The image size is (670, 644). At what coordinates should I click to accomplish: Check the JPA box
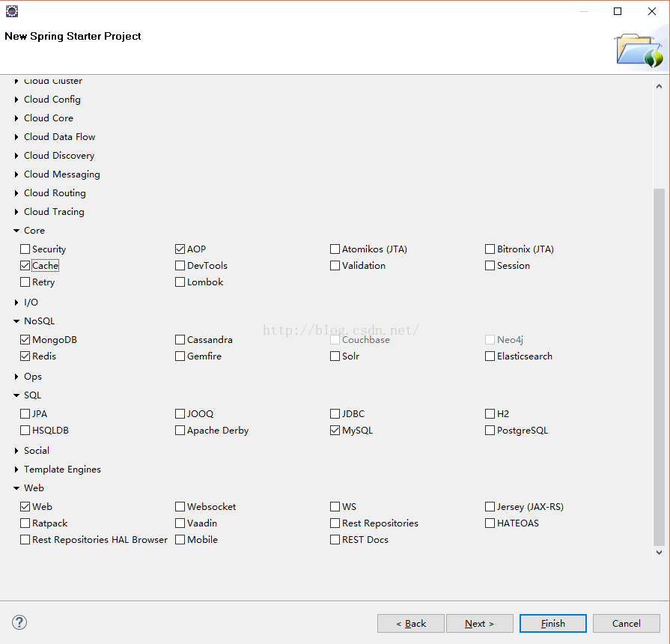pos(25,413)
